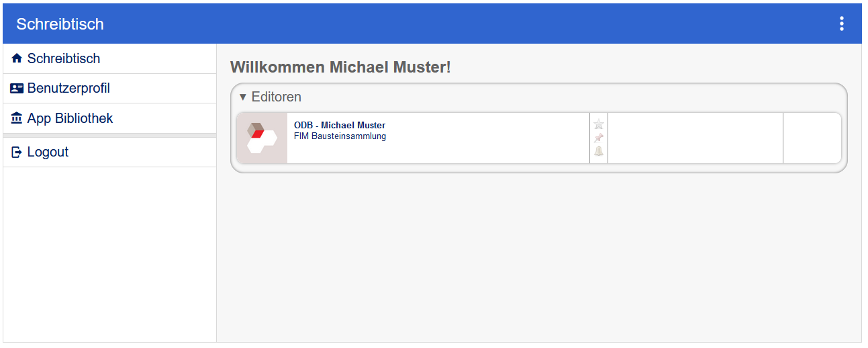Click the Logout exit icon
This screenshot has width=868, height=348.
[17, 153]
